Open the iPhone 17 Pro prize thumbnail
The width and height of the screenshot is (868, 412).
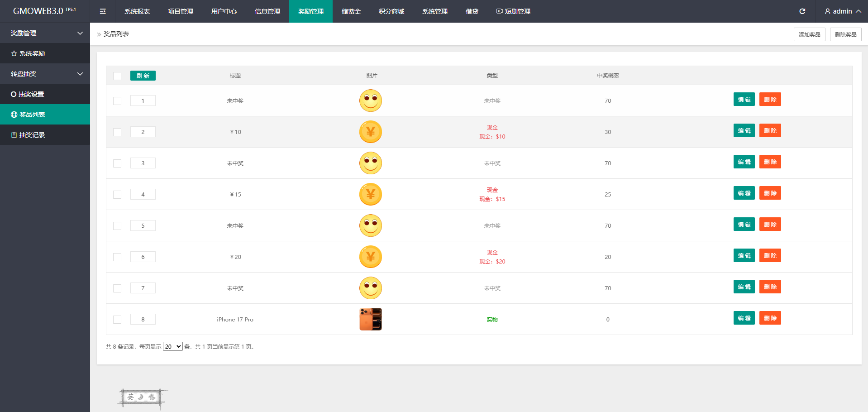coord(370,319)
